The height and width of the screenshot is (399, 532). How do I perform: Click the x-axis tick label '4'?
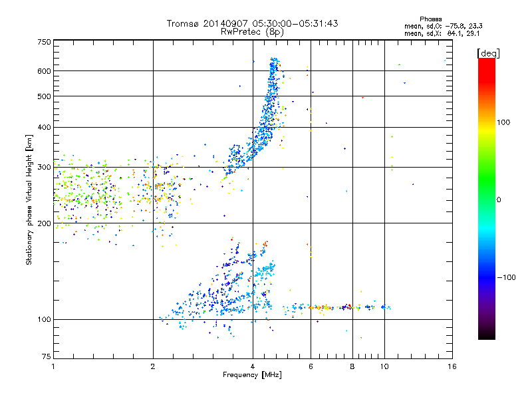253,366
